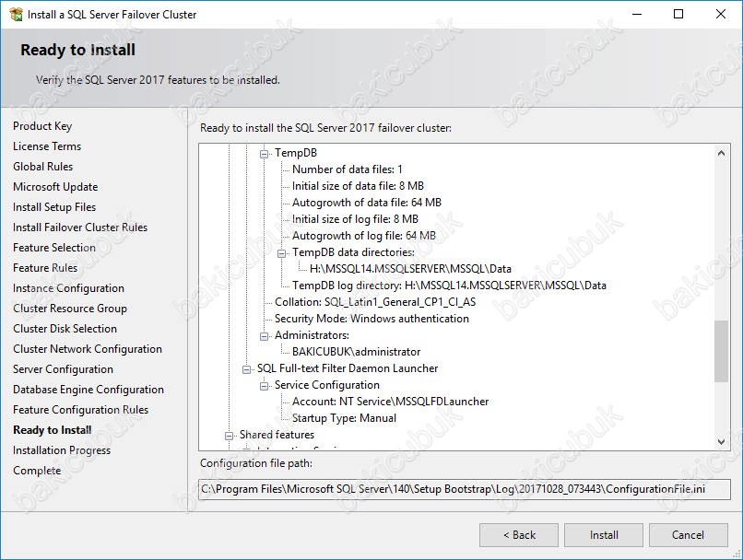
Task: Click the 'Ready to Install' page heading
Action: pyautogui.click(x=77, y=50)
